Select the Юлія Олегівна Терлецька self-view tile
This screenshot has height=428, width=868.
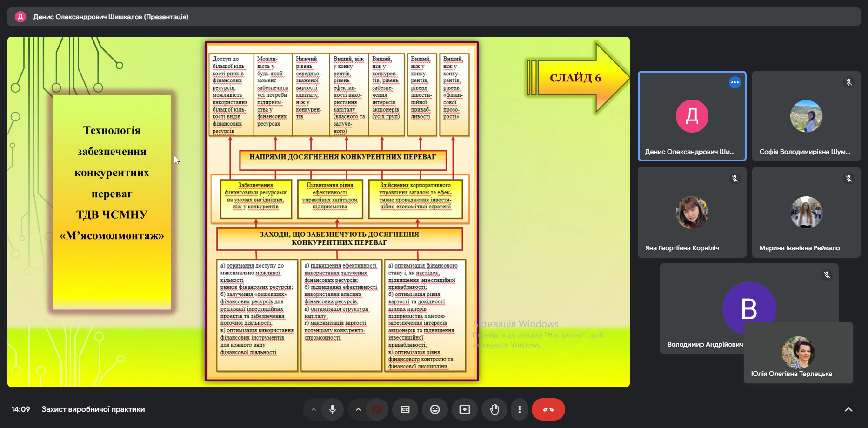click(798, 353)
